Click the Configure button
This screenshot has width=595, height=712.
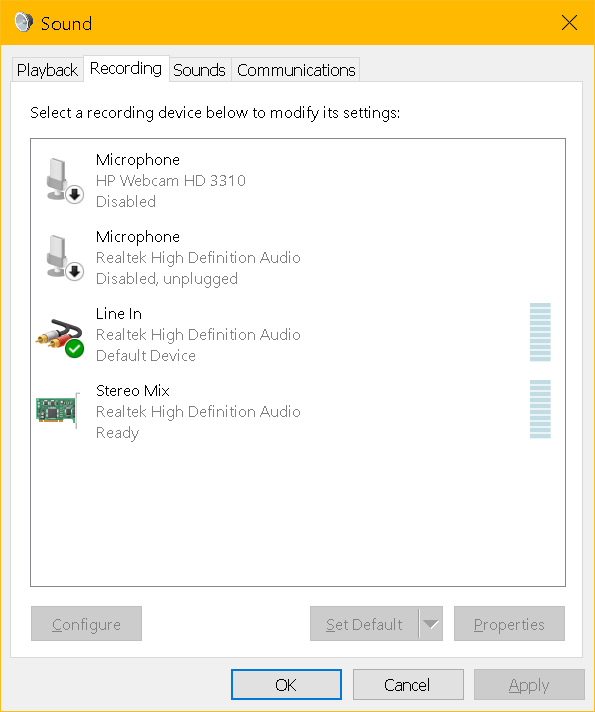point(86,623)
